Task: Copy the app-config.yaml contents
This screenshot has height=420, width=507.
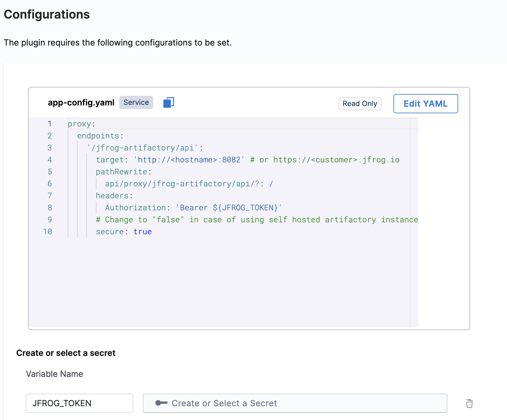Action: 168,103
